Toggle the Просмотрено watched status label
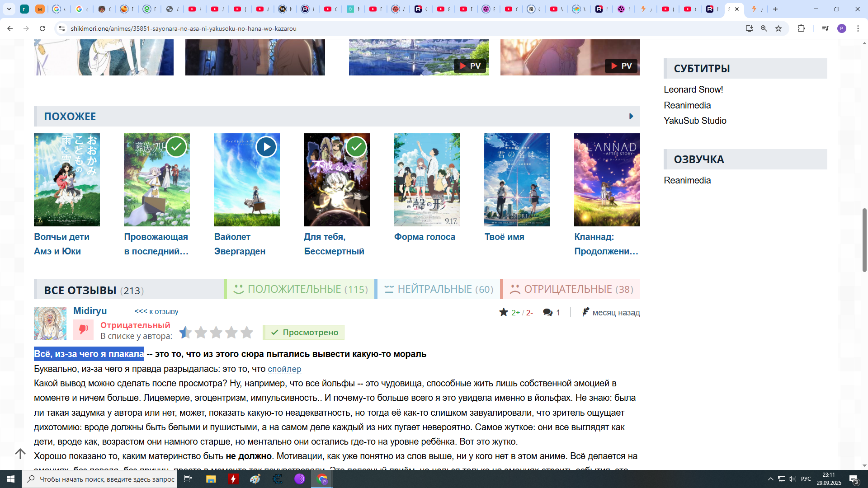 click(304, 333)
